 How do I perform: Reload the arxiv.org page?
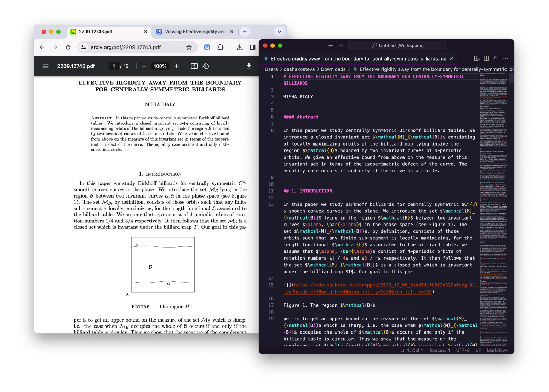(68, 47)
